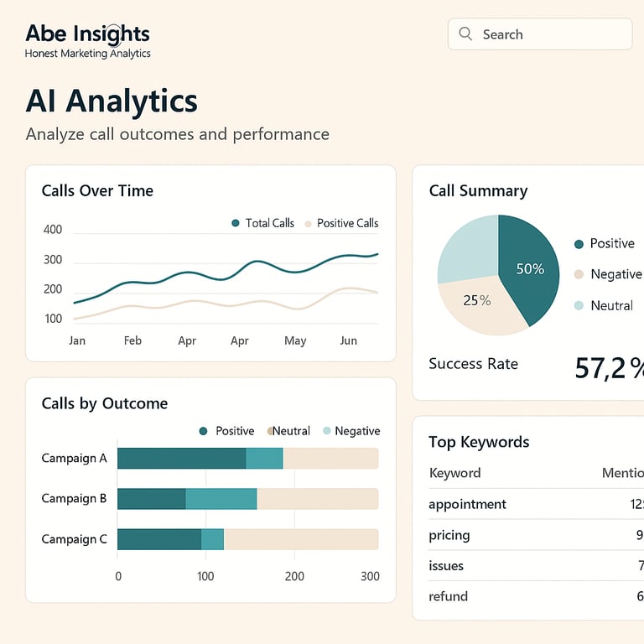The width and height of the screenshot is (644, 644).
Task: Toggle the Total Calls legend marker
Action: point(236,223)
